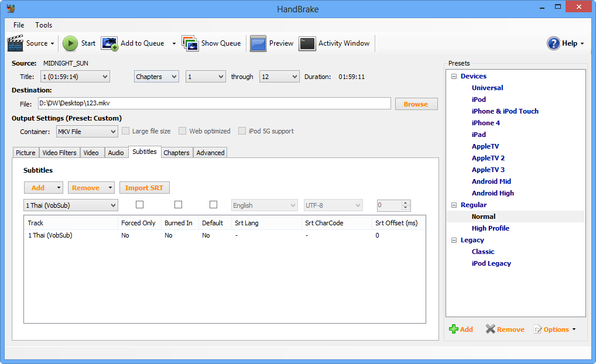The image size is (596, 364).
Task: Click the Import SRT button
Action: (x=144, y=188)
